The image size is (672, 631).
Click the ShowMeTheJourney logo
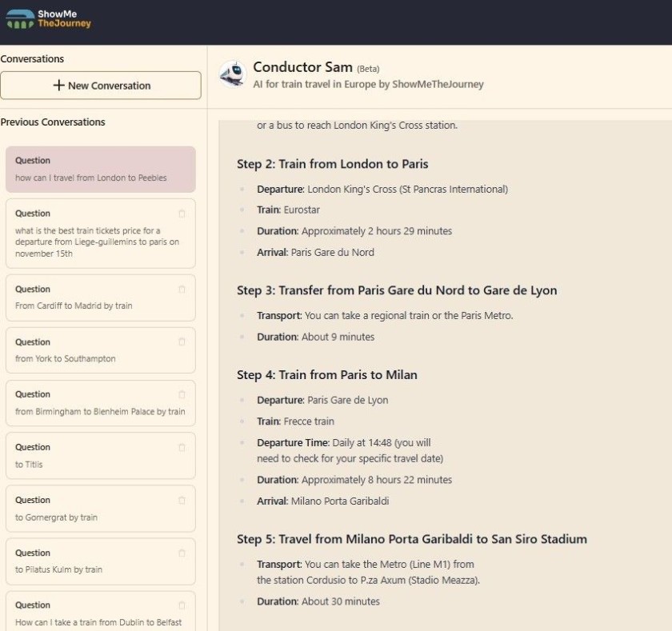tap(49, 19)
